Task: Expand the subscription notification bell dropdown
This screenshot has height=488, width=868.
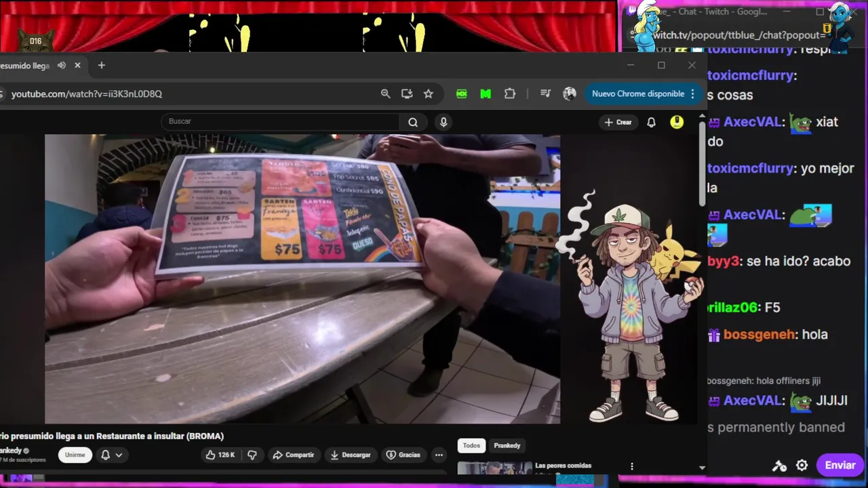Action: click(111, 455)
